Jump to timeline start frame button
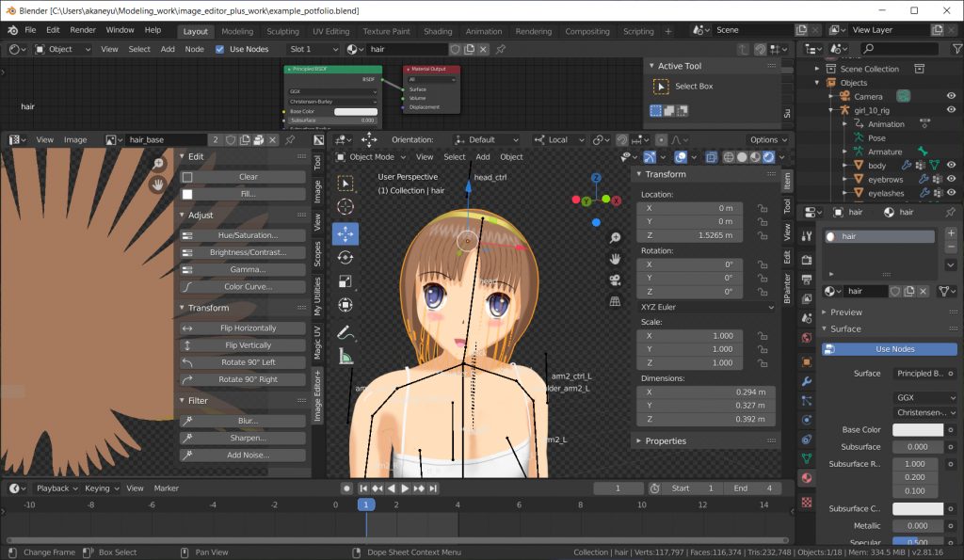This screenshot has height=560, width=964. coord(363,488)
